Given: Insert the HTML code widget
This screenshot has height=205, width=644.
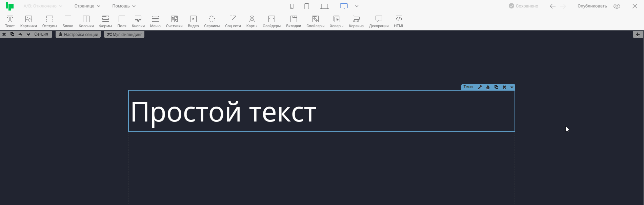Looking at the screenshot, I should (399, 21).
